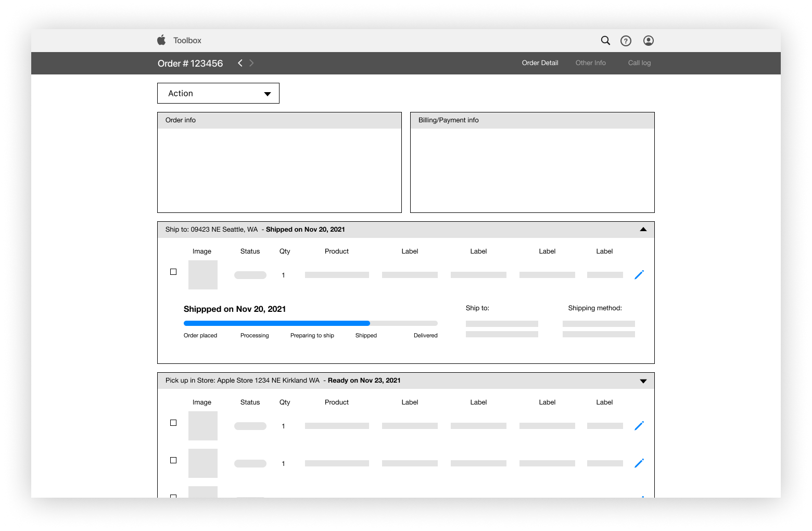Click the back chevron beside Order # 123456
The height and width of the screenshot is (531, 812).
(240, 62)
